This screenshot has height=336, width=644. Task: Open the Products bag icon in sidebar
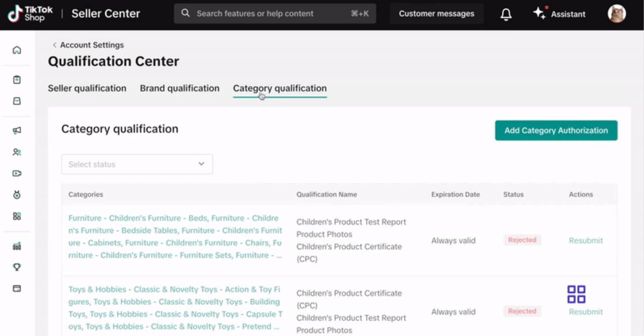[17, 101]
